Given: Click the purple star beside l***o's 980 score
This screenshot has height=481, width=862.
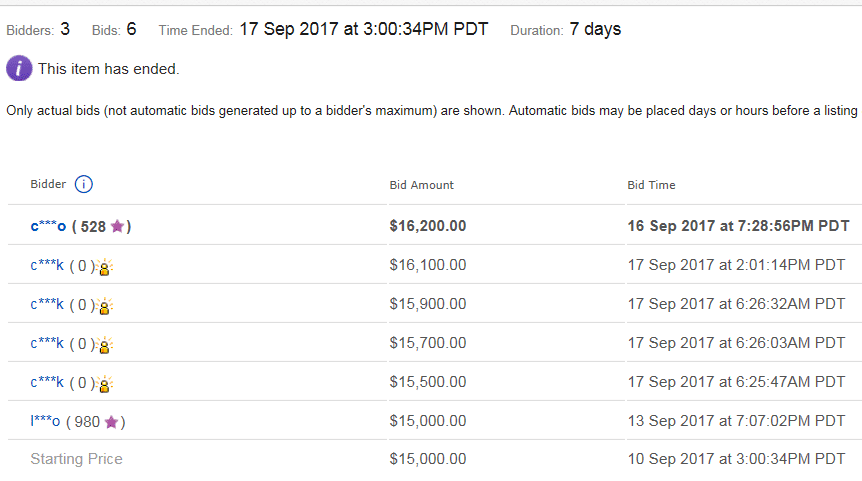Looking at the screenshot, I should 111,422.
